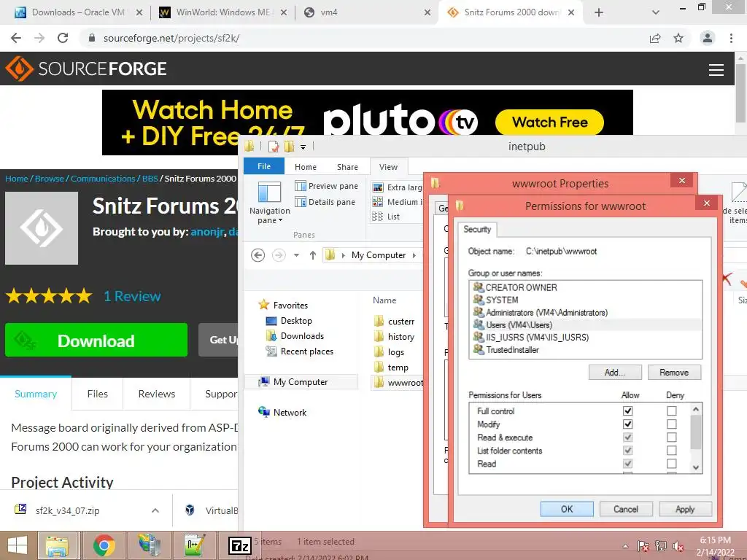Check Deny for Modify
This screenshot has width=747, height=560.
pos(672,424)
